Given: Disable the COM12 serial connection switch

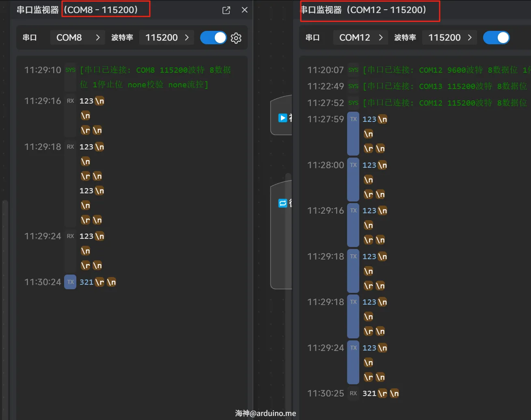Looking at the screenshot, I should (496, 38).
